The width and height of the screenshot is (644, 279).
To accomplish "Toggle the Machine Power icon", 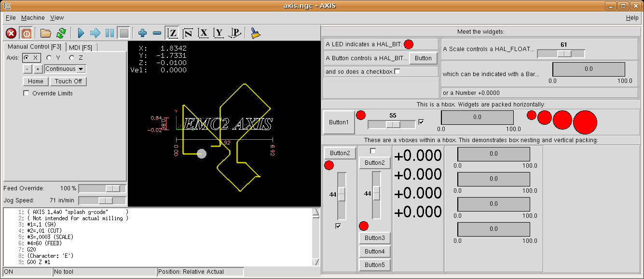I will click(x=26, y=33).
